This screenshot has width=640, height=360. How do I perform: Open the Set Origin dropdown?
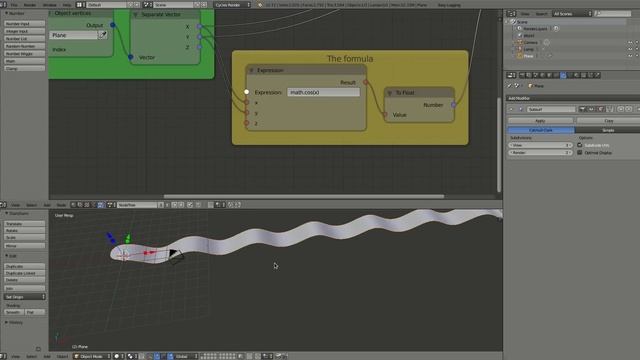(x=24, y=297)
